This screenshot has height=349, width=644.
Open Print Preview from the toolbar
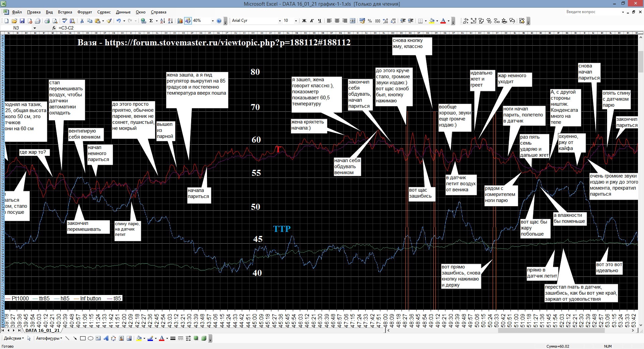55,21
